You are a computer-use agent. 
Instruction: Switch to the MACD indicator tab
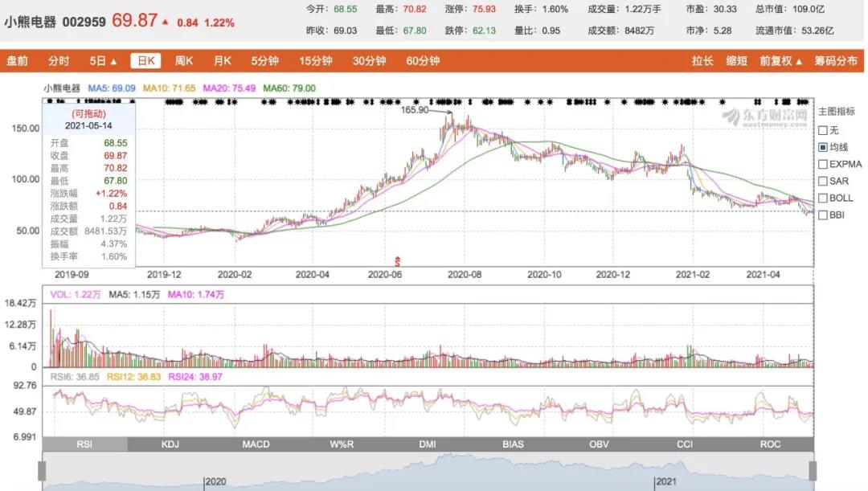(256, 444)
